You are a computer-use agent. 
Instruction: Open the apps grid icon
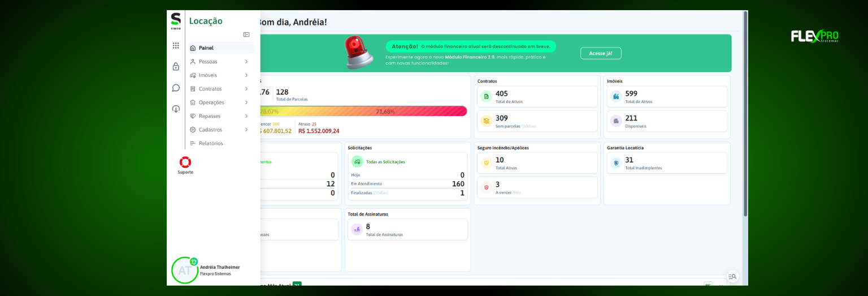[176, 45]
